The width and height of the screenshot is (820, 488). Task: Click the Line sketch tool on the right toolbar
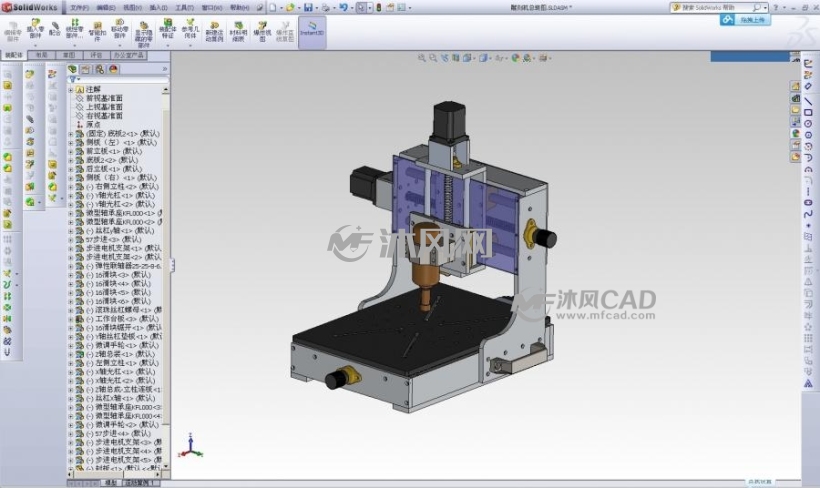coord(808,100)
